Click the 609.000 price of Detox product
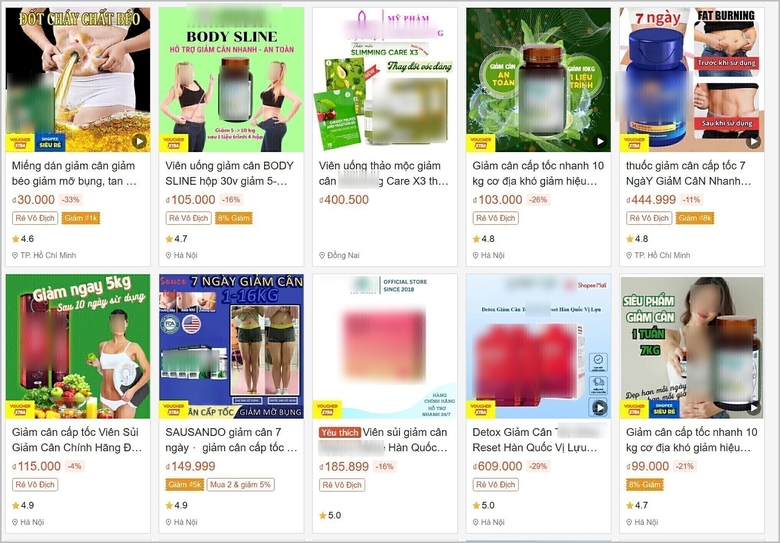Image resolution: width=780 pixels, height=543 pixels. 497,466
